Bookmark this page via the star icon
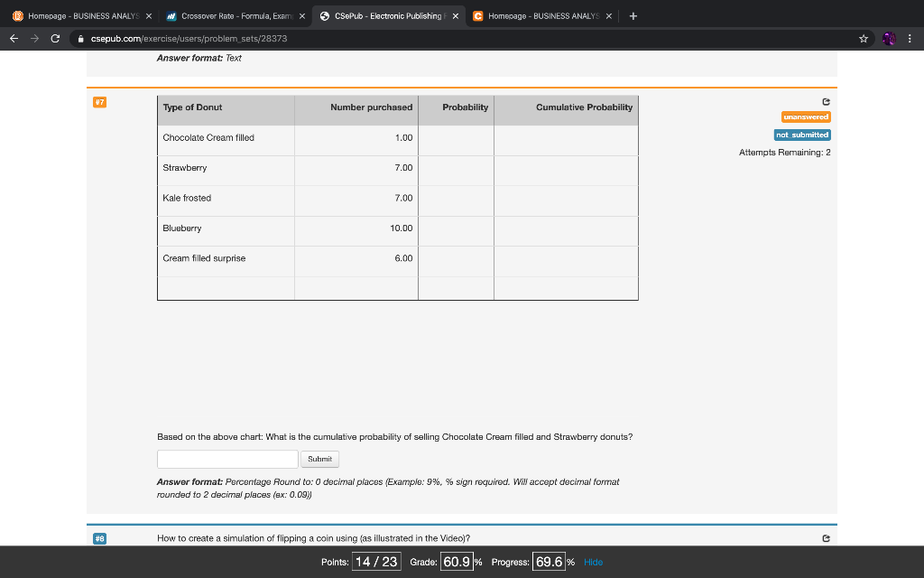The image size is (924, 578). [863, 39]
